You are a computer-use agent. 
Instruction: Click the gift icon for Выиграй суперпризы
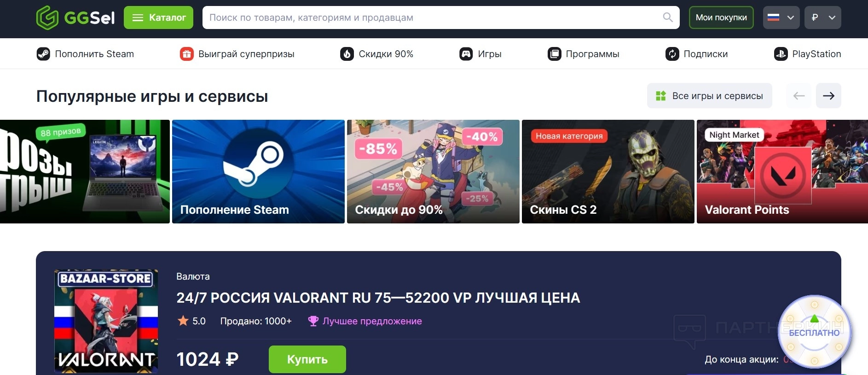click(x=186, y=54)
